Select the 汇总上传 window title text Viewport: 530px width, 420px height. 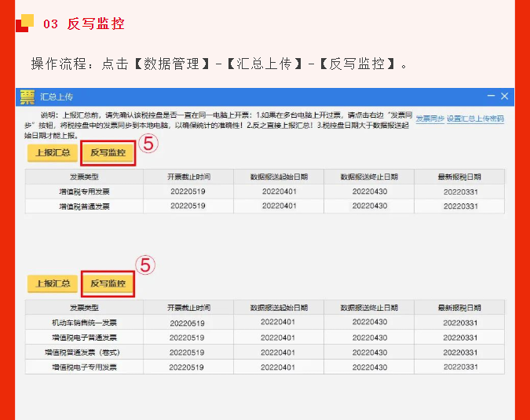[x=57, y=97]
